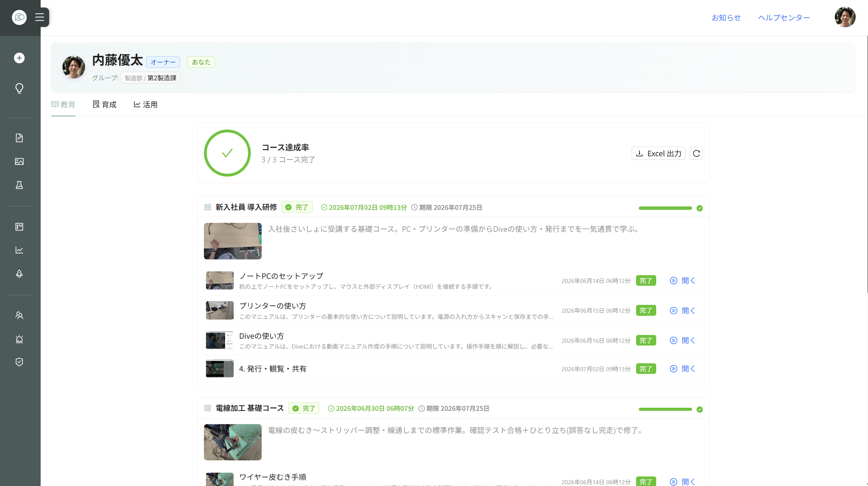The width and height of the screenshot is (868, 486).
Task: Click the オーナー badge
Action: (163, 62)
